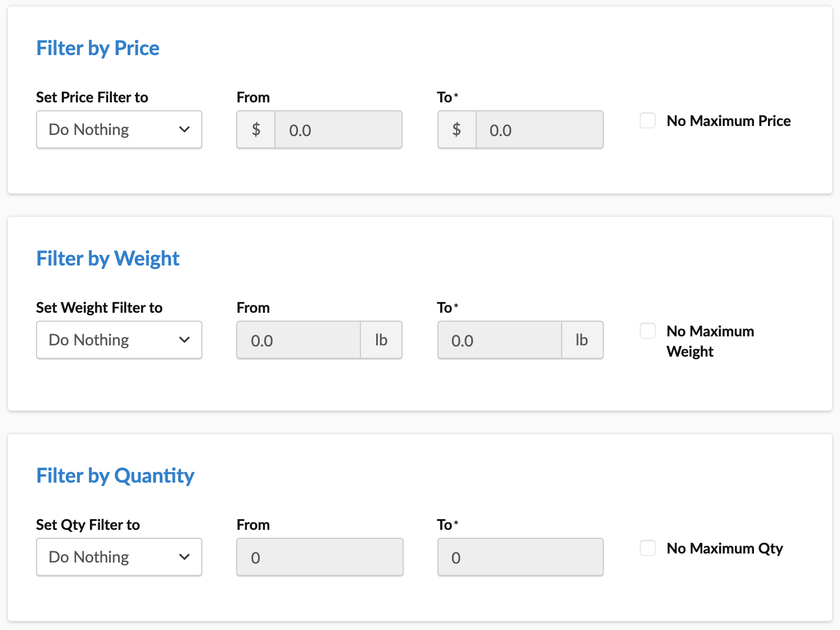Enable the No Maximum Price checkbox
This screenshot has height=630, width=840.
648,120
